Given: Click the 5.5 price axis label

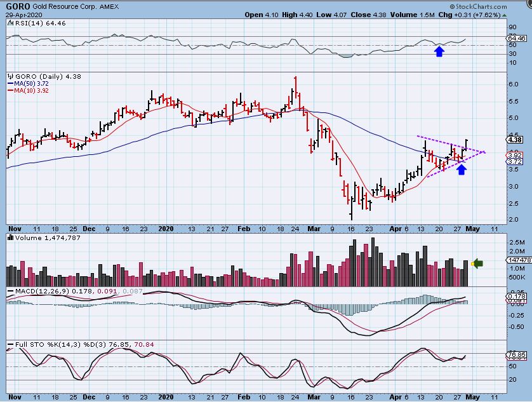Looking at the screenshot, I should (x=514, y=102).
